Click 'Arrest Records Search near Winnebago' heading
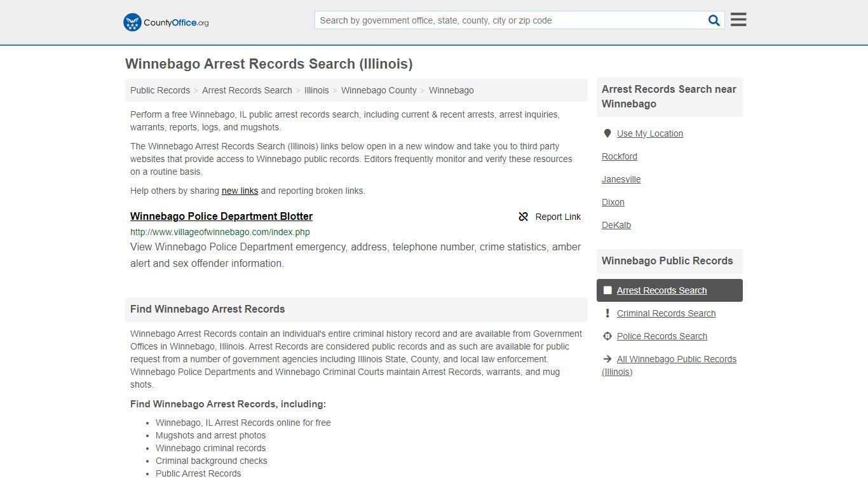 [669, 97]
